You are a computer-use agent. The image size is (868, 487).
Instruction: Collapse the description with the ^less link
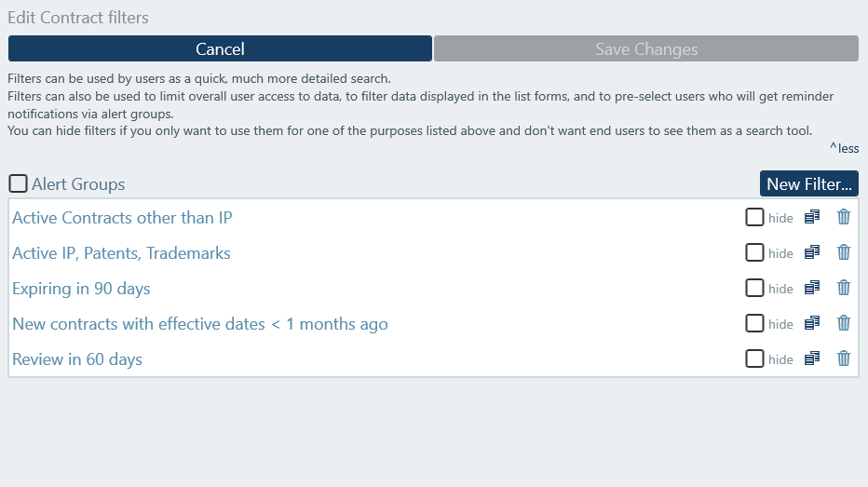tap(844, 148)
